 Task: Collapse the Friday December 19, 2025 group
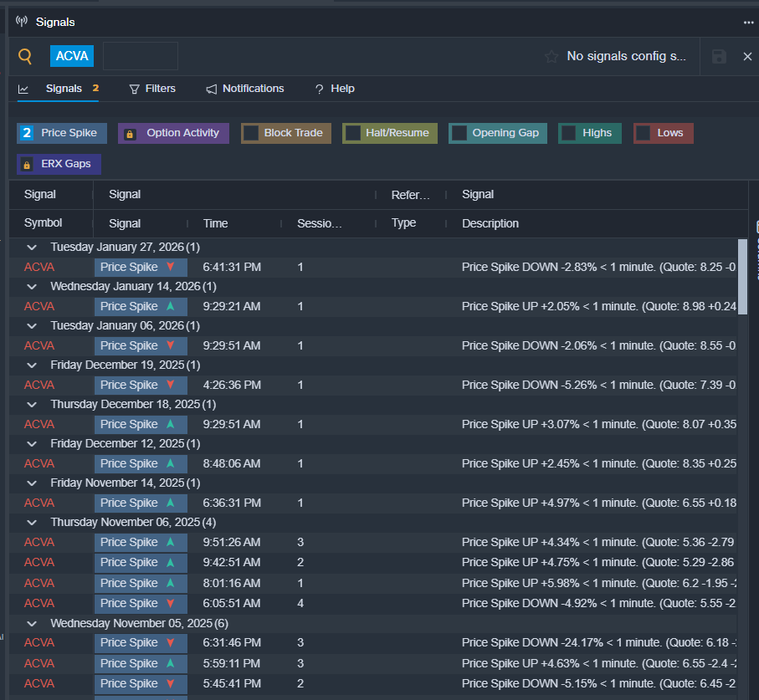(32, 365)
